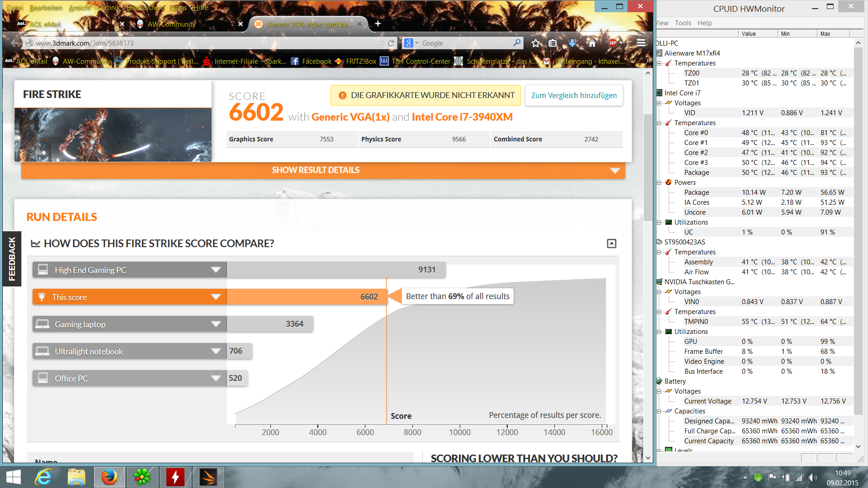Viewport: 868px width, 488px height.
Task: Open the Adblock Plus toolbar icon
Action: (613, 43)
